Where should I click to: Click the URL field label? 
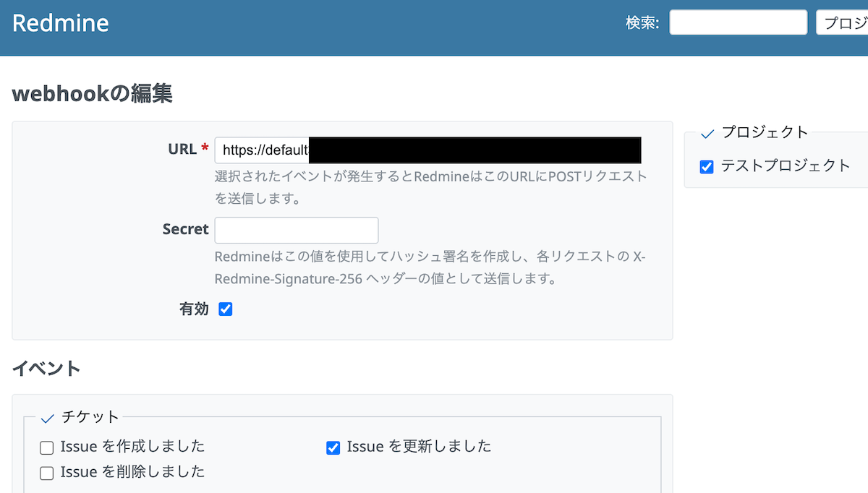pos(188,149)
